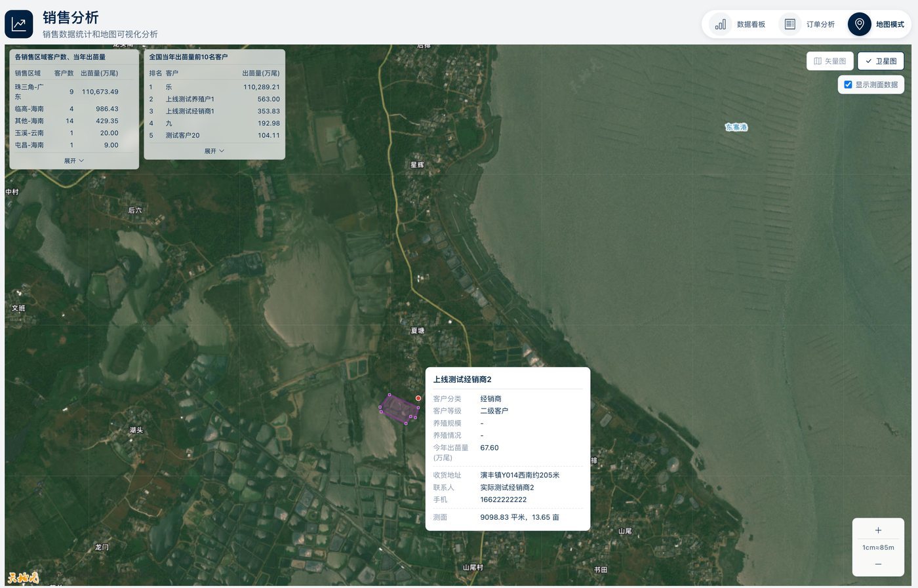Open the 数据看板 tab

(738, 24)
